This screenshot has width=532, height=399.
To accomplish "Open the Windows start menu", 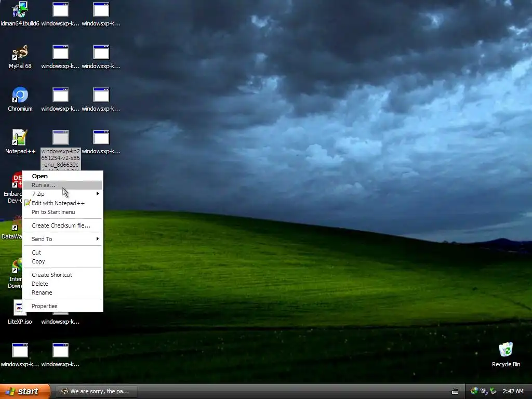I will pos(24,391).
